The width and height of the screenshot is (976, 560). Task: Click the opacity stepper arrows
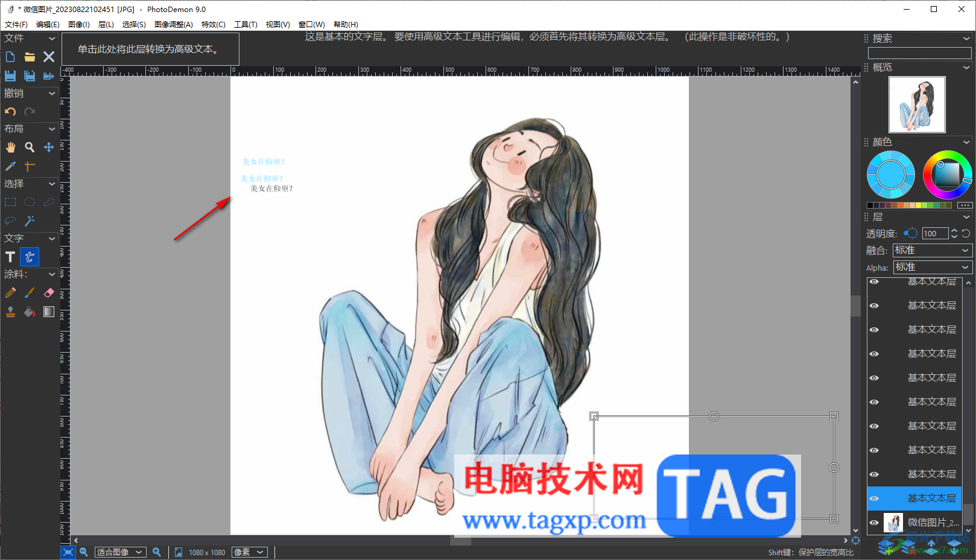pos(954,233)
